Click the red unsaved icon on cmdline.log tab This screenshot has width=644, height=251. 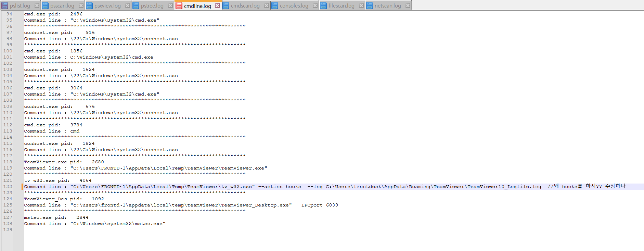tap(179, 5)
